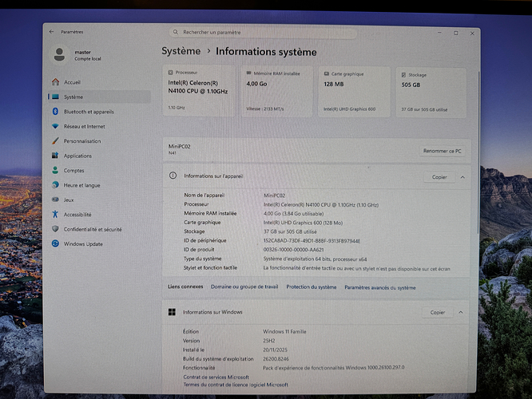The image size is (532, 399).
Task: Click the Carte graphique 128 MB card
Action: click(354, 92)
